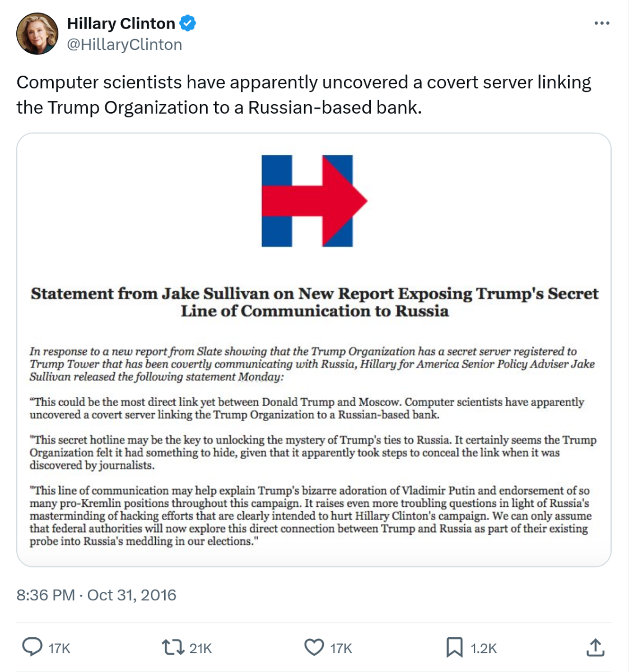Open the @HillaryClinton handle link
Viewport: 629px width, 672px height.
pyautogui.click(x=124, y=45)
